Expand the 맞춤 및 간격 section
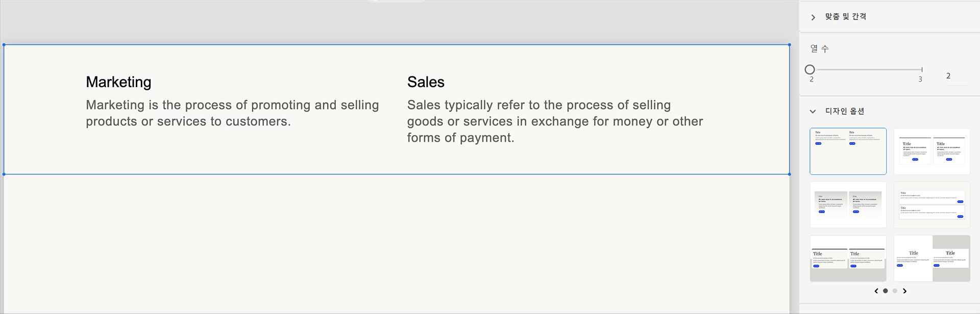 click(x=813, y=17)
